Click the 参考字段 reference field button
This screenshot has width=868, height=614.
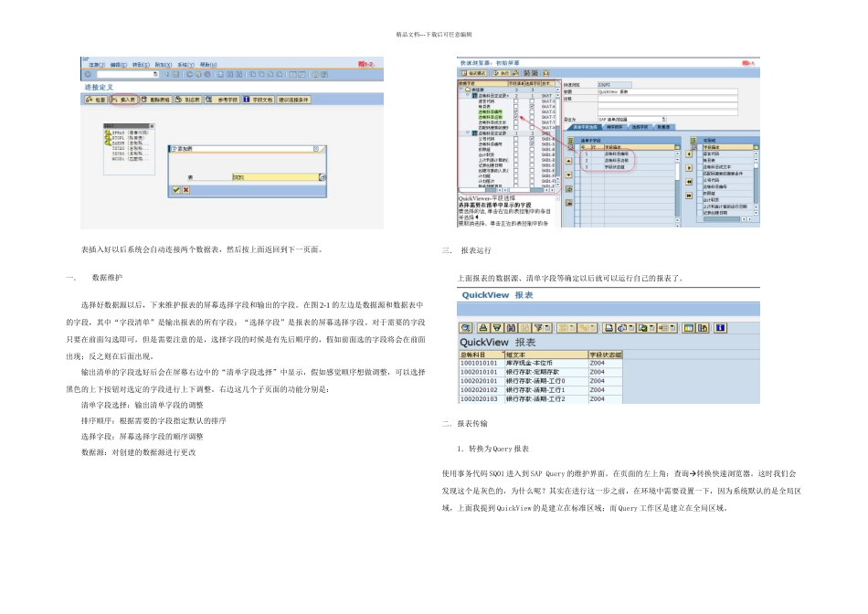tap(222, 100)
